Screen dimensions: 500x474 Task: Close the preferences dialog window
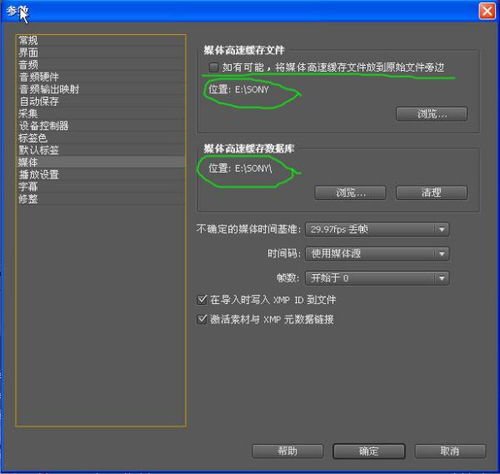click(x=487, y=11)
